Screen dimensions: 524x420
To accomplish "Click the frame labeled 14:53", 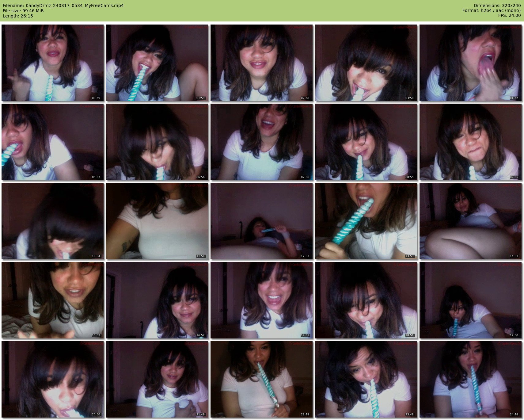I will [470, 221].
